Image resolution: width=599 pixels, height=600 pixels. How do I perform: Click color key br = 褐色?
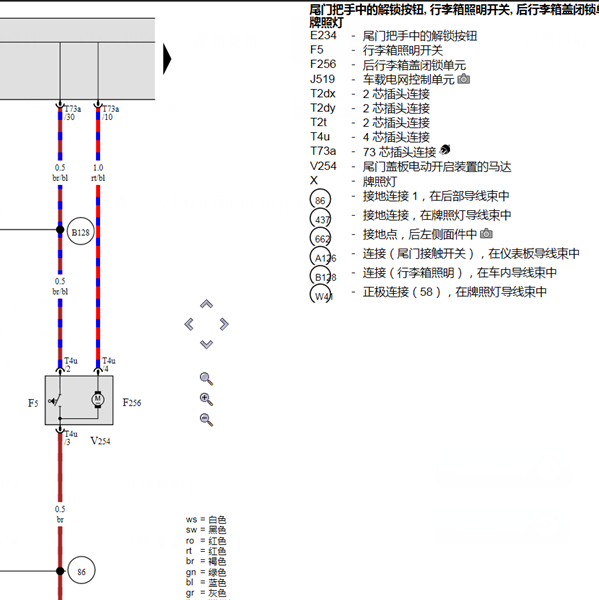click(206, 561)
